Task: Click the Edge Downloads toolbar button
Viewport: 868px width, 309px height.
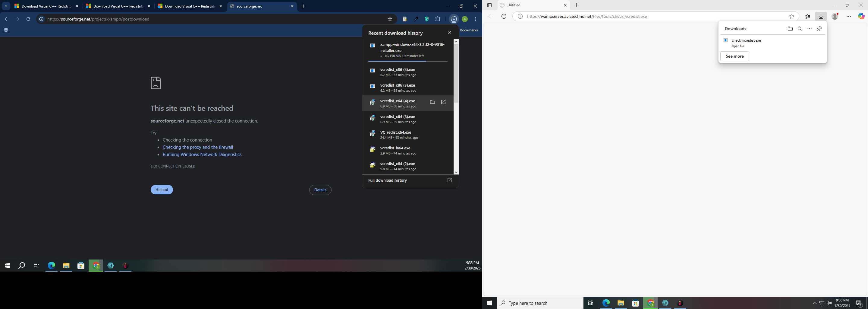Action: pyautogui.click(x=821, y=16)
